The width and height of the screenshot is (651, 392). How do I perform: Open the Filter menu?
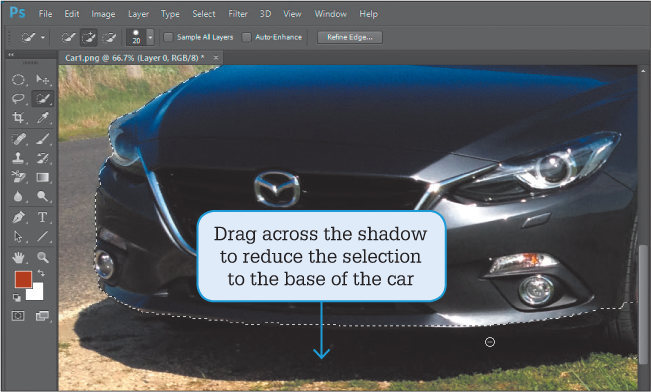point(237,14)
